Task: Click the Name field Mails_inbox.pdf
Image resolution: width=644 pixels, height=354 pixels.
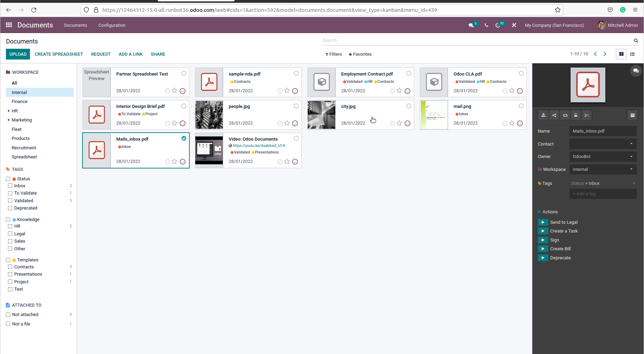Action: point(603,131)
